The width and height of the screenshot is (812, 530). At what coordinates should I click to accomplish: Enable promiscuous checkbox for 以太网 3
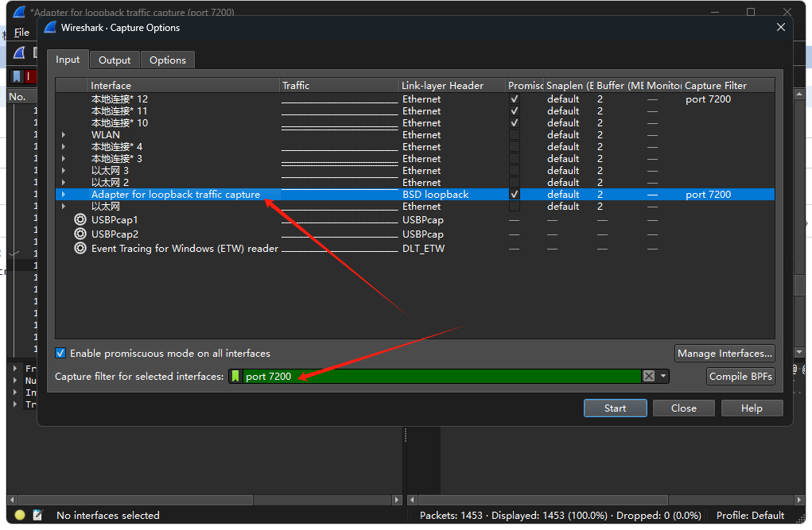[x=515, y=170]
